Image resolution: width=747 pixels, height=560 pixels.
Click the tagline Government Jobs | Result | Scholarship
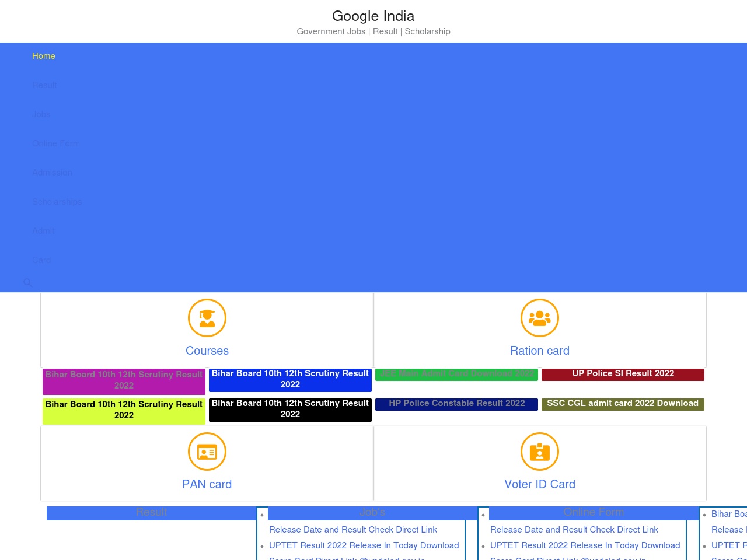pyautogui.click(x=373, y=32)
